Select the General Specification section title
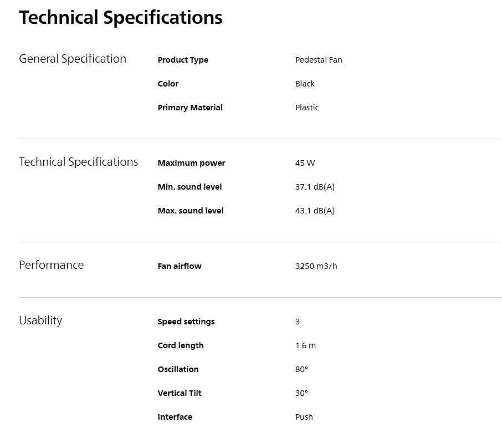Screen dimensions: 502x448 tap(73, 59)
